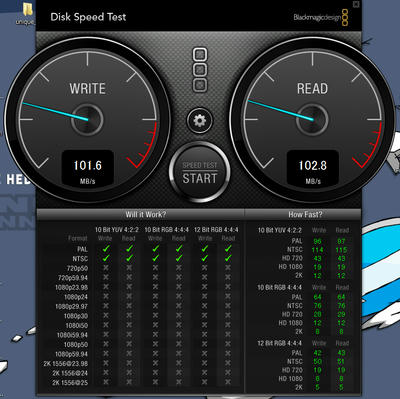Click the WRITE speed gauge needle hub

click(87, 119)
